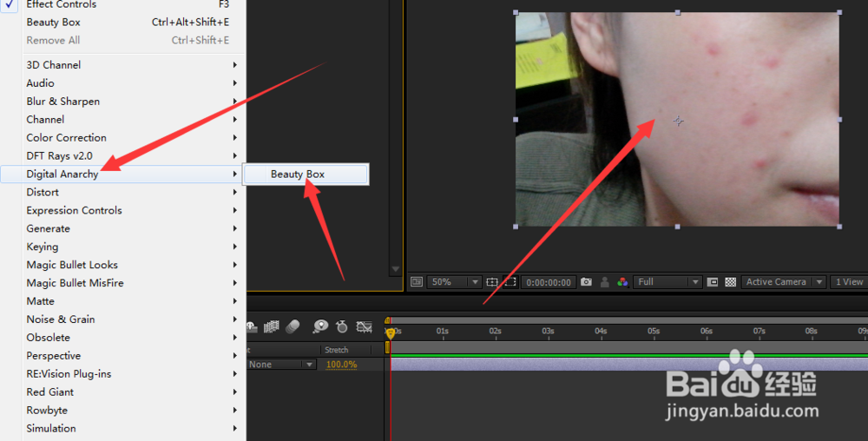The height and width of the screenshot is (441, 868).
Task: Open the 1 View layout dropdown
Action: coord(849,281)
